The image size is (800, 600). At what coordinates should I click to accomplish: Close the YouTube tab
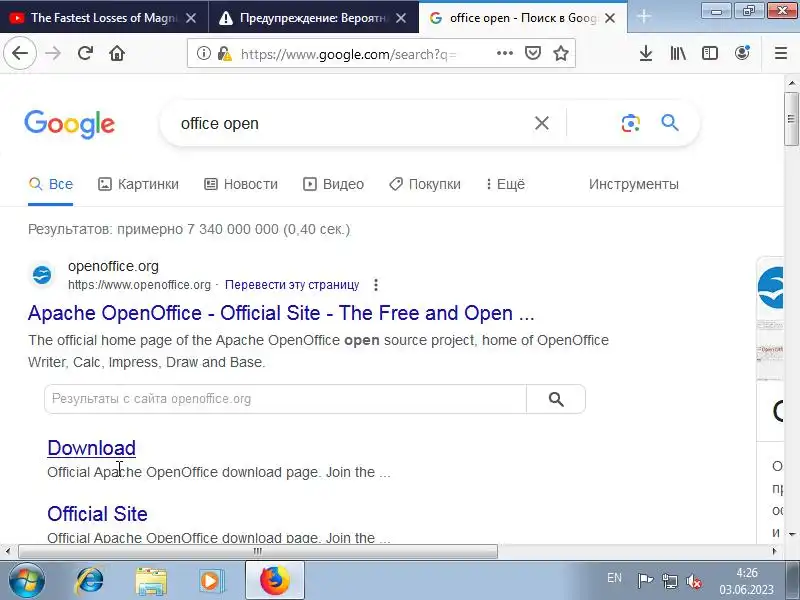pyautogui.click(x=191, y=18)
